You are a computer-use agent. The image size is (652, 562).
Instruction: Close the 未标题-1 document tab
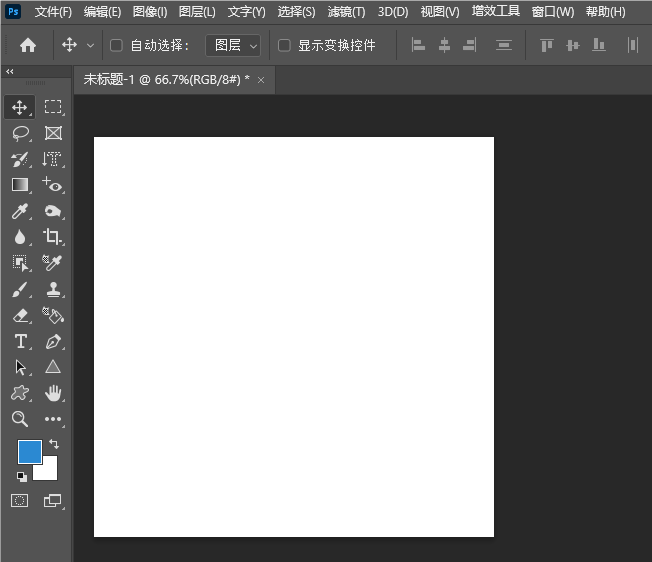(261, 80)
